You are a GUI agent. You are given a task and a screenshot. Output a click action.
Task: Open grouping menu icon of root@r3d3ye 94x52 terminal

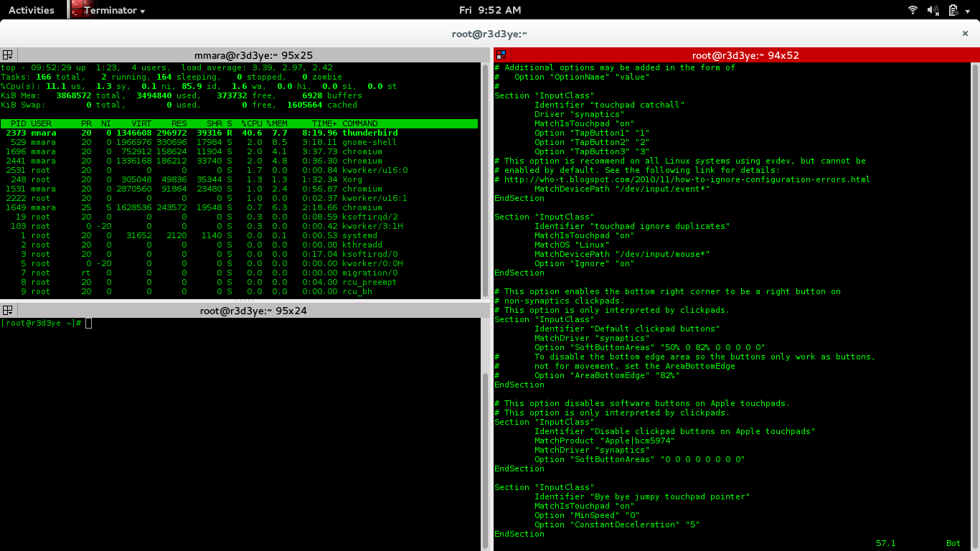(x=501, y=55)
